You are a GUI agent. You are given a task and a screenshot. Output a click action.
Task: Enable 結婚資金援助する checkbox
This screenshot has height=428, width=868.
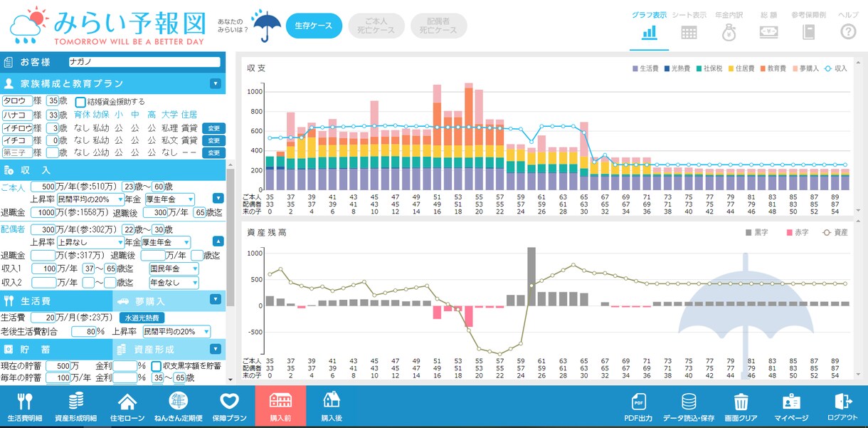[80, 102]
